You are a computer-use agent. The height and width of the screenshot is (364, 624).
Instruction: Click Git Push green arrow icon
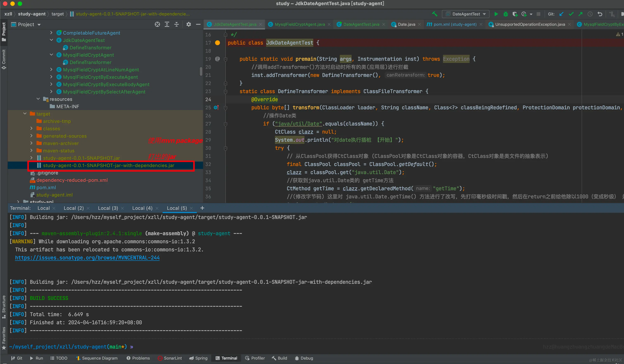pyautogui.click(x=580, y=14)
